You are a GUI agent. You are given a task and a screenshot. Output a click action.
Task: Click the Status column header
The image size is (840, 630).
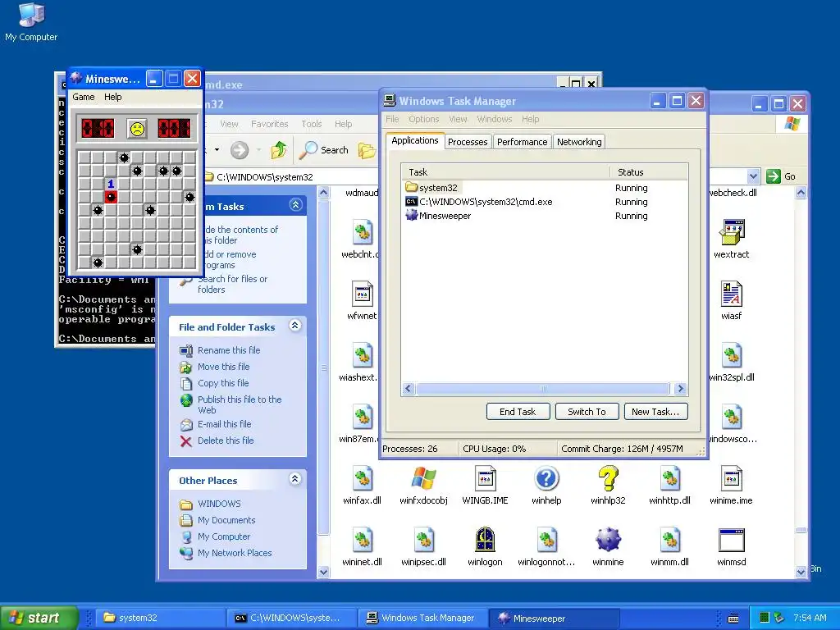pyautogui.click(x=649, y=172)
